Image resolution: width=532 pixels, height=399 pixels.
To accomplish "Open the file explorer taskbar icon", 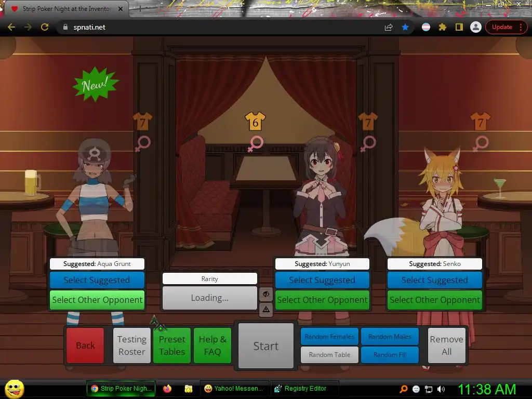I will pyautogui.click(x=188, y=389).
